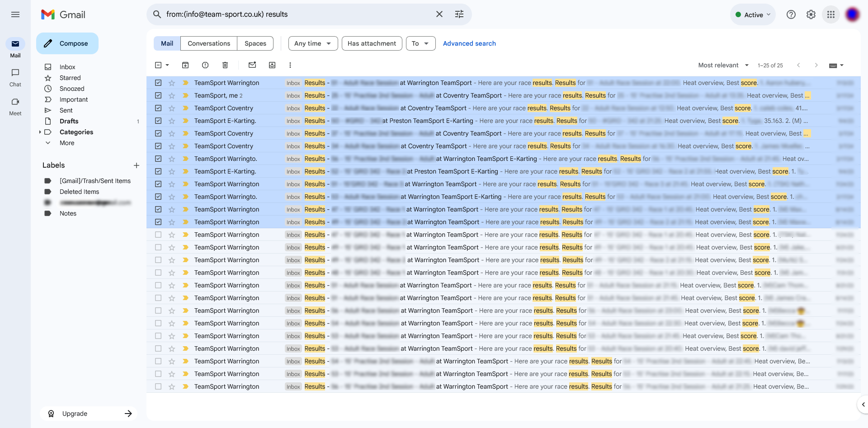Toggle importance marker on first TeamSport Coventry email
Viewport: 868px width, 428px height.
(185, 108)
